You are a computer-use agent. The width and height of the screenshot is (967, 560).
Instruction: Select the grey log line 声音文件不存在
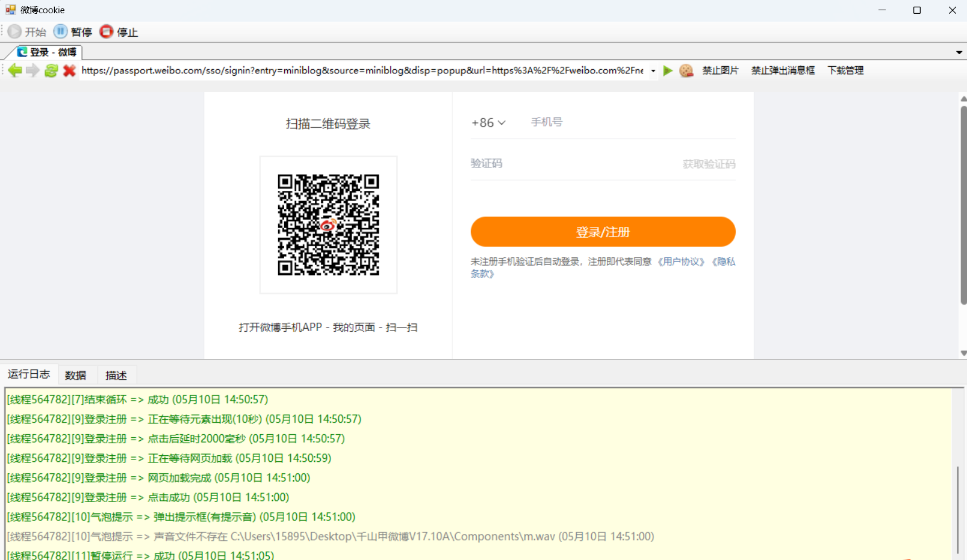click(x=330, y=537)
